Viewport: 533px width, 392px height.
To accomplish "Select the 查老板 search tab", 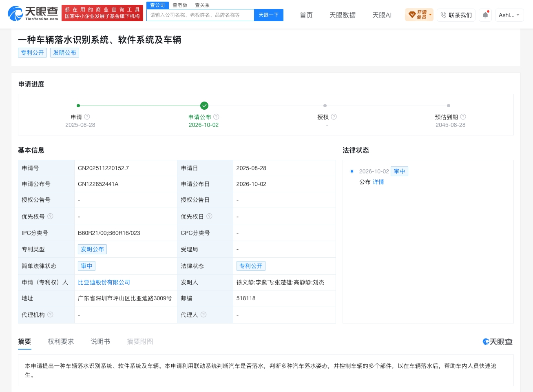I will (180, 5).
